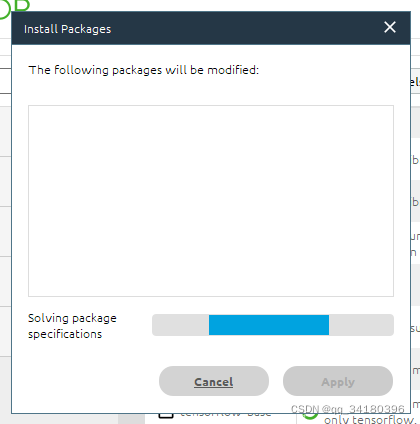Screen dimensions: 420x424
Task: Click the empty packages list box
Action: (x=211, y=201)
